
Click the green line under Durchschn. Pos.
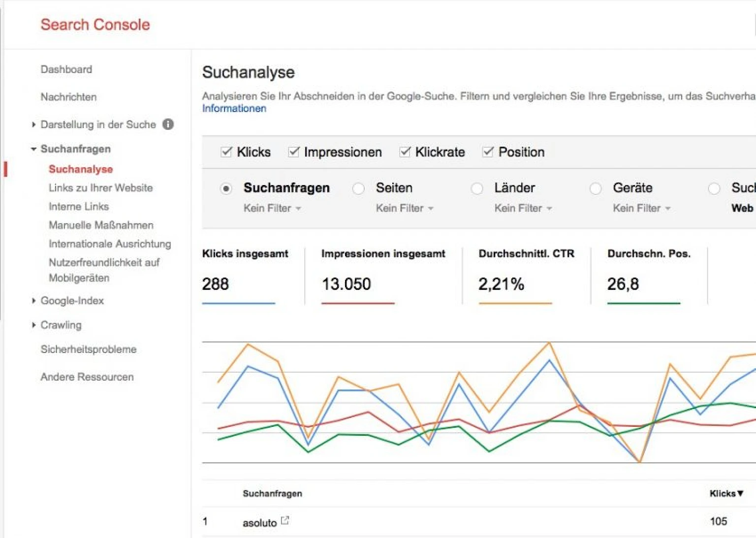pos(644,303)
